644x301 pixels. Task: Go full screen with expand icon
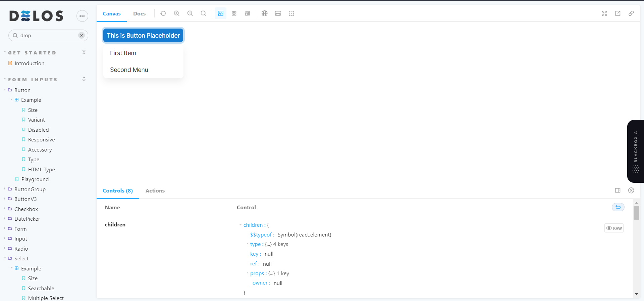pyautogui.click(x=604, y=13)
